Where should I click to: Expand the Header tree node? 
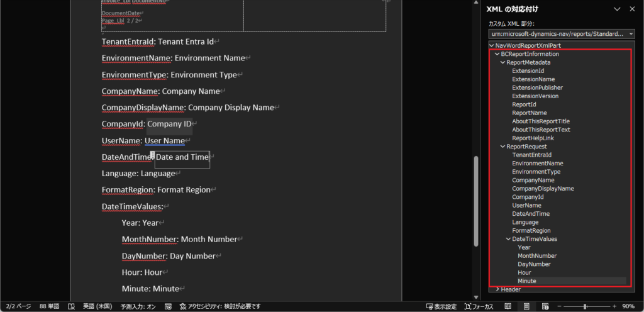click(x=497, y=289)
